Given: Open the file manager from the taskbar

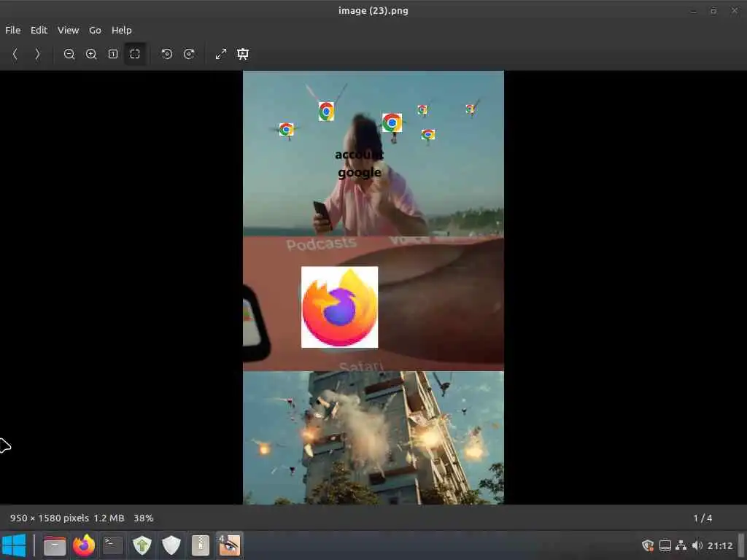Looking at the screenshot, I should [x=55, y=545].
